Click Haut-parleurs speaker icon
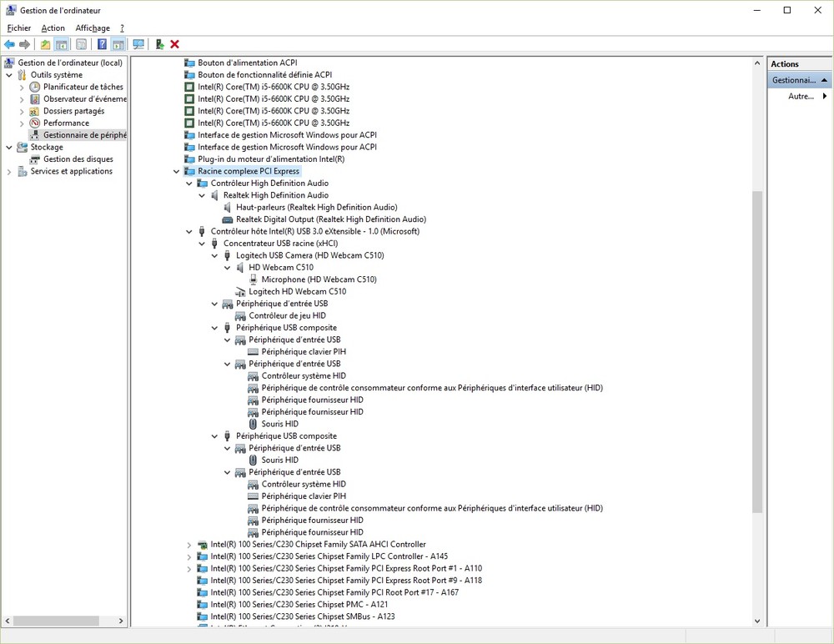The image size is (834, 644). pyautogui.click(x=227, y=208)
